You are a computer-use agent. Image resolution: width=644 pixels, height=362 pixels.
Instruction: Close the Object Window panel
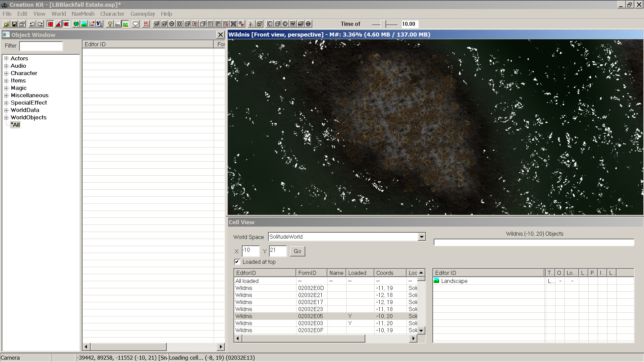click(220, 35)
